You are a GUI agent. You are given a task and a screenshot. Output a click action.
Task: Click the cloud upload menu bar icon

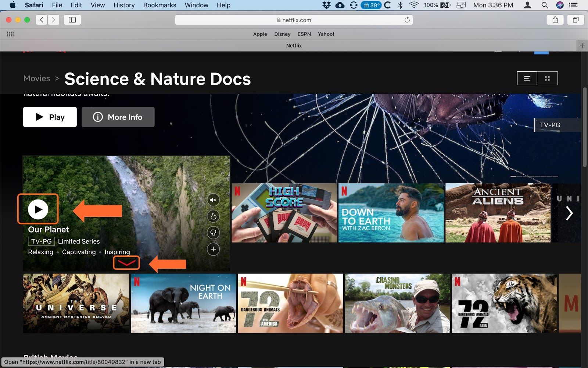pyautogui.click(x=340, y=5)
